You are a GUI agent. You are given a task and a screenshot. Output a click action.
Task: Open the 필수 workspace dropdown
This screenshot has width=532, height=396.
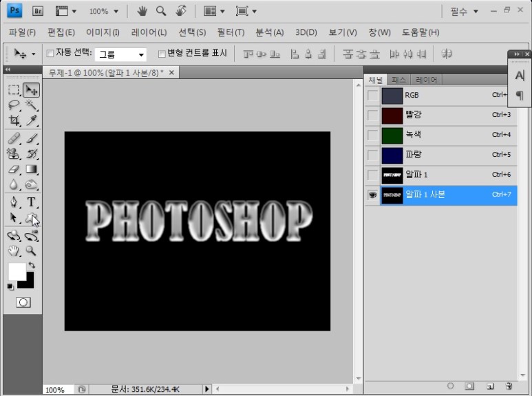point(464,12)
